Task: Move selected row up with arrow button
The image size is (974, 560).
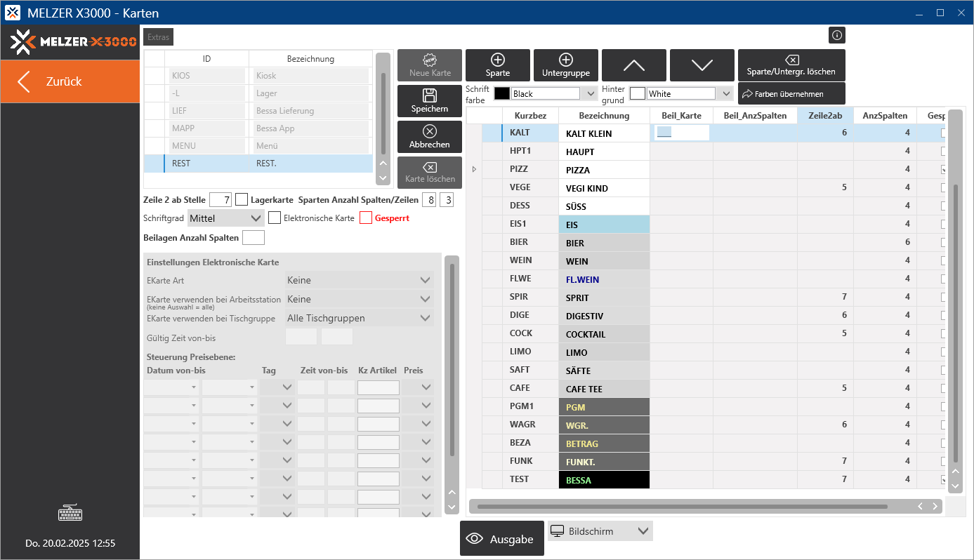Action: [633, 65]
